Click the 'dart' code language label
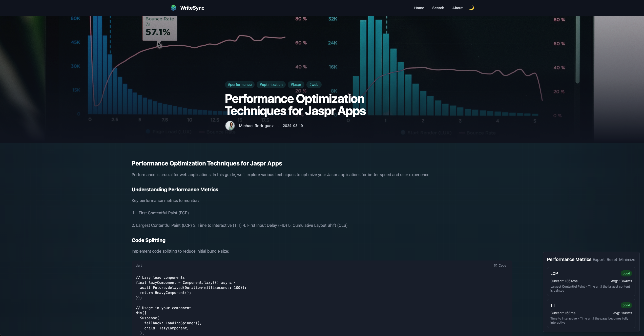Image resolution: width=644 pixels, height=336 pixels. (x=139, y=266)
